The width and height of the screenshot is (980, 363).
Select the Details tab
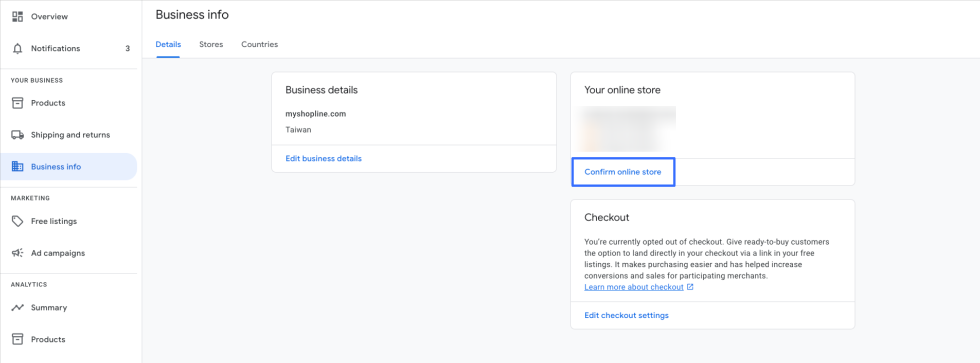(x=168, y=44)
